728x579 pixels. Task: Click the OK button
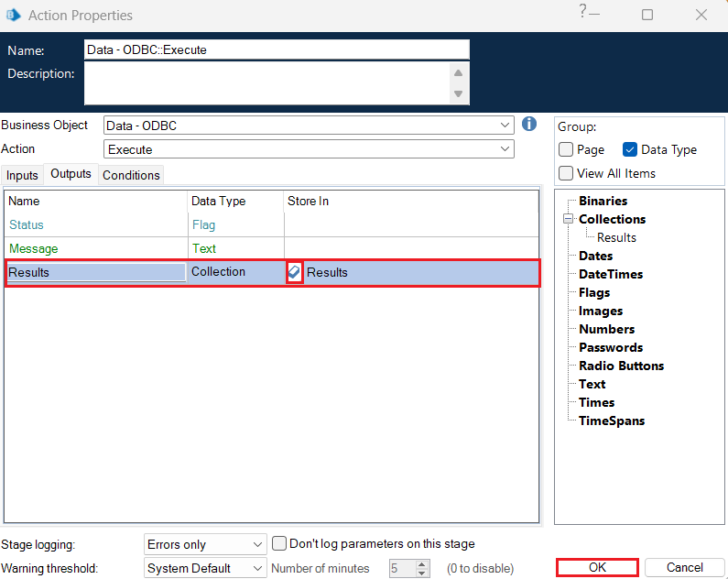pos(597,567)
